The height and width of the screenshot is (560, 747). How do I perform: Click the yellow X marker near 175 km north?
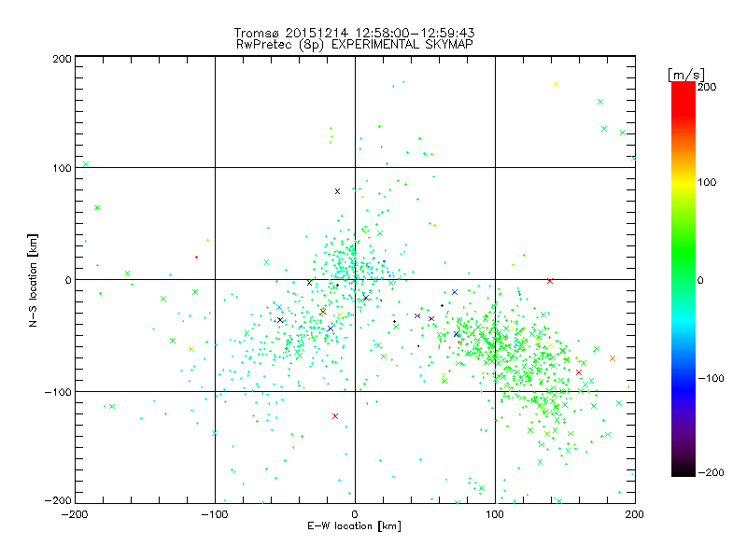556,84
